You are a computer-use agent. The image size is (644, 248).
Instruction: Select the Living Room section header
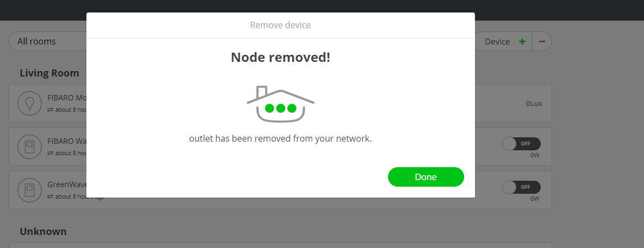[49, 73]
